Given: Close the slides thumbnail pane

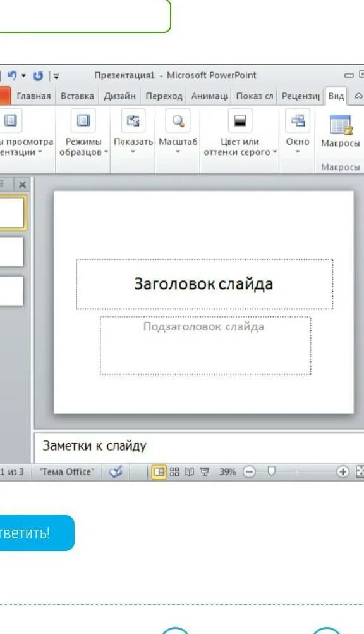Looking at the screenshot, I should (x=22, y=185).
